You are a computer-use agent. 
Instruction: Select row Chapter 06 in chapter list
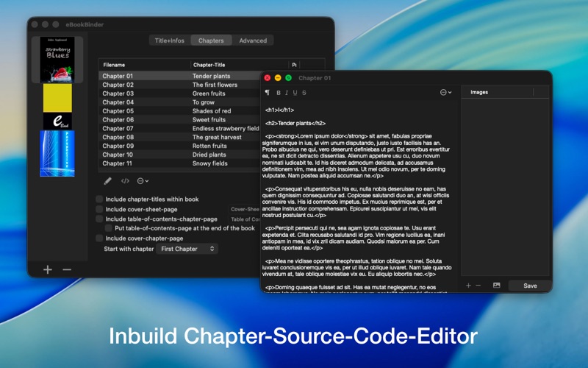click(x=179, y=120)
